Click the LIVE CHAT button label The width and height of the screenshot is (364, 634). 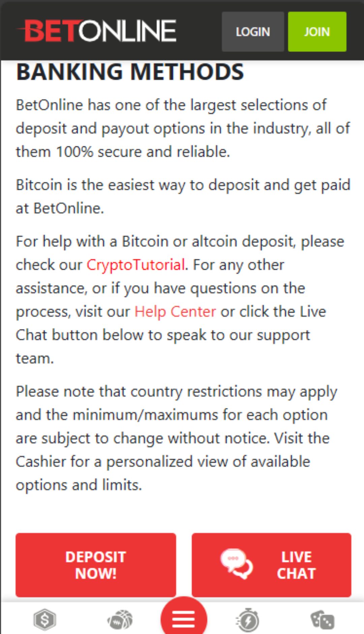click(x=296, y=565)
